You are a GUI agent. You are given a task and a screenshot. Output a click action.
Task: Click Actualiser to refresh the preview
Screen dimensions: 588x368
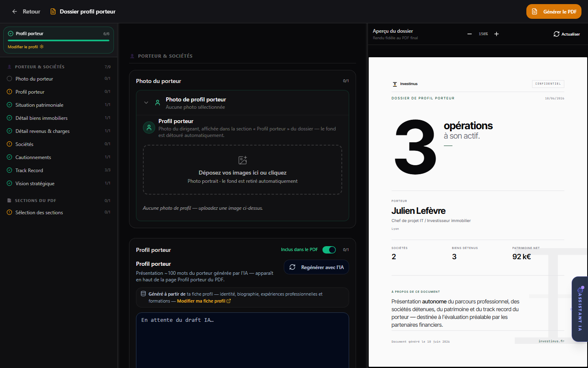567,34
